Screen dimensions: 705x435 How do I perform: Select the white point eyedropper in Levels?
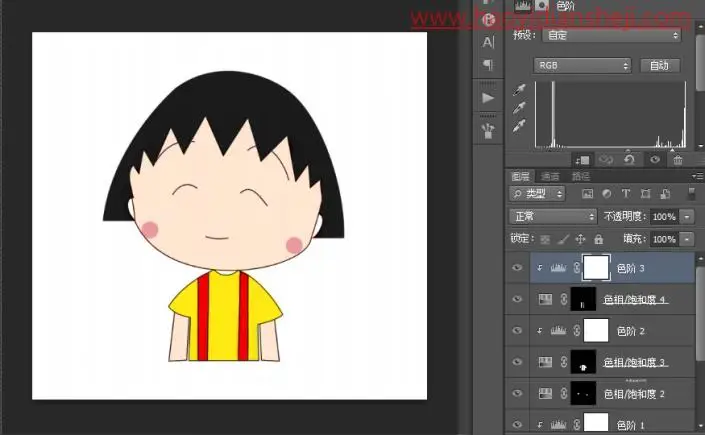[x=519, y=126]
